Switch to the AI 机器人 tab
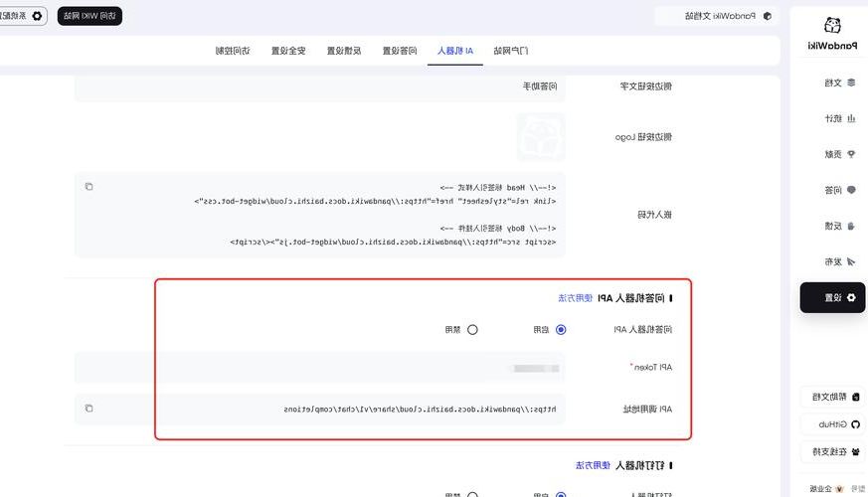 click(x=455, y=51)
